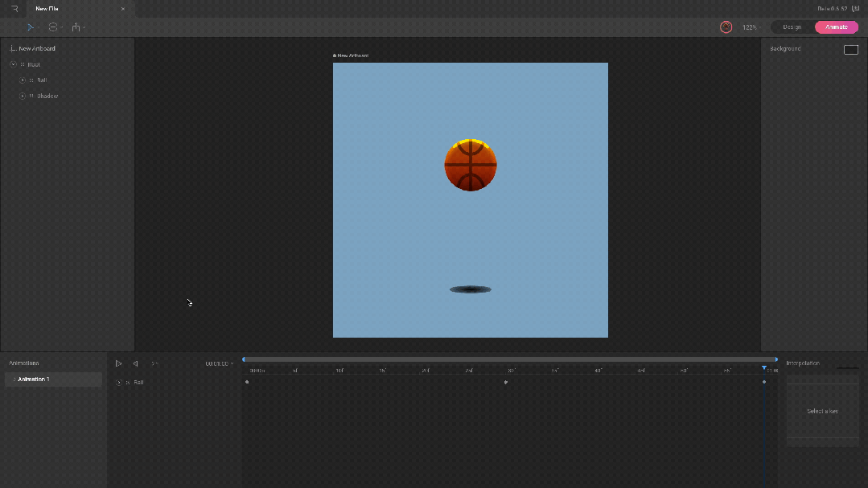Select the Root item in hierarchy
The height and width of the screenshot is (488, 868).
(34, 65)
